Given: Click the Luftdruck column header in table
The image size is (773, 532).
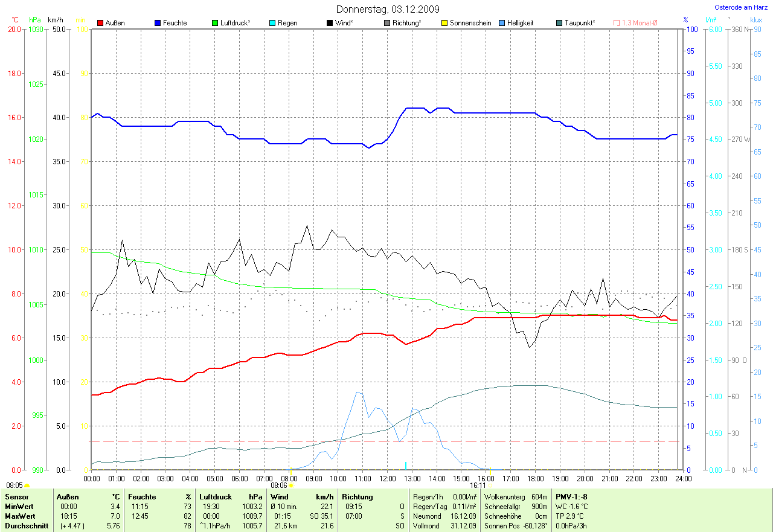Looking at the screenshot, I should (x=216, y=497).
